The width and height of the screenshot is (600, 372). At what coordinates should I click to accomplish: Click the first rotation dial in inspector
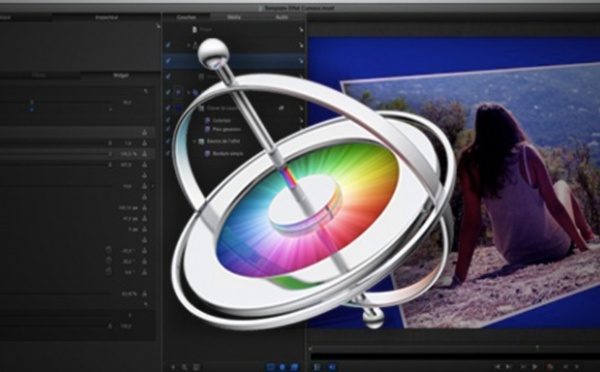point(109,250)
